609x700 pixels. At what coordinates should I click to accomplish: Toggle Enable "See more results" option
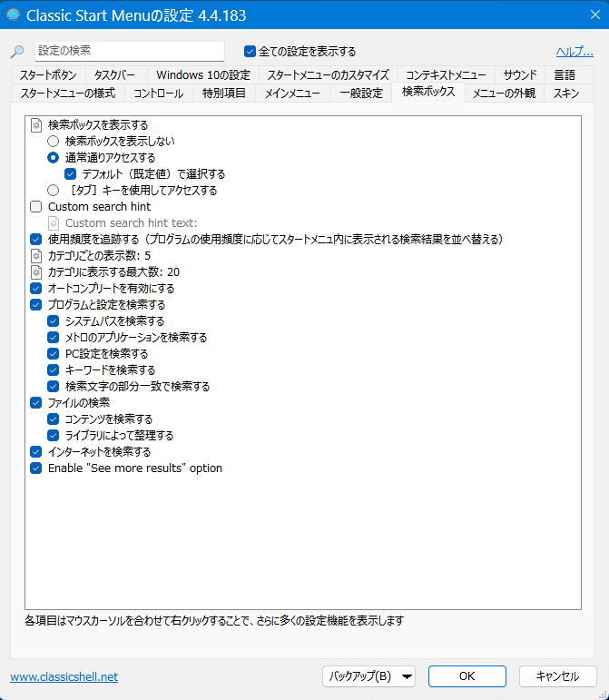[x=36, y=468]
